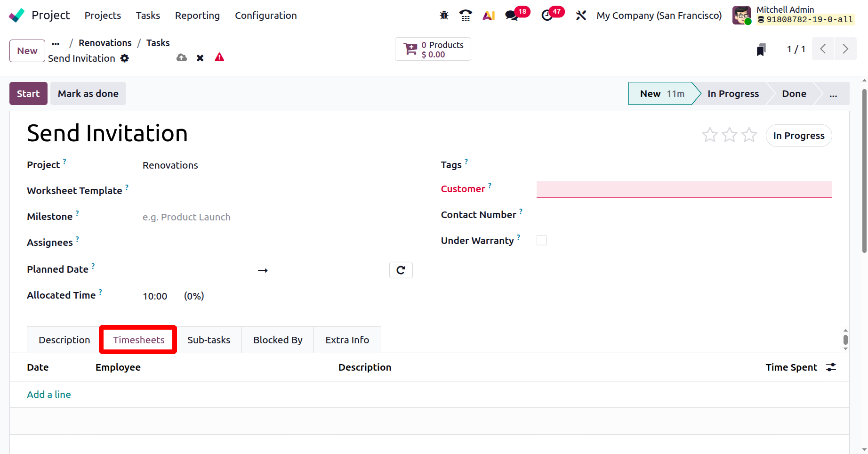868x454 pixels.
Task: Open the Reporting menu
Action: point(197,16)
